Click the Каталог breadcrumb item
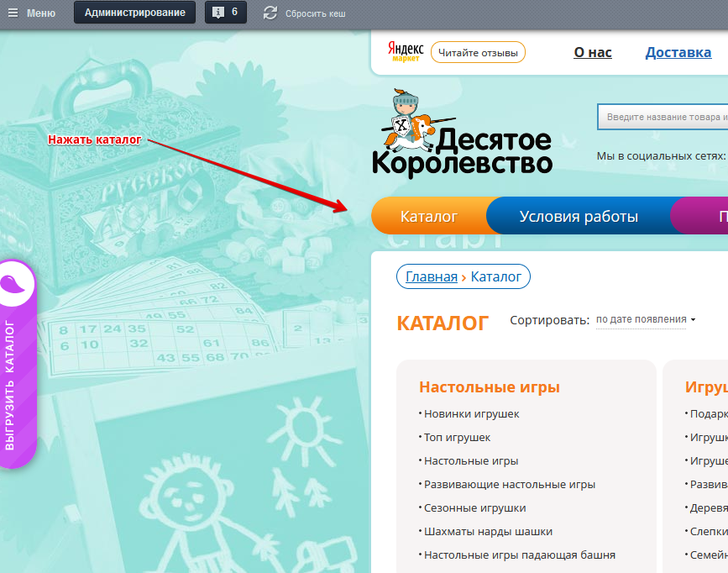This screenshot has width=728, height=573. pyautogui.click(x=496, y=276)
